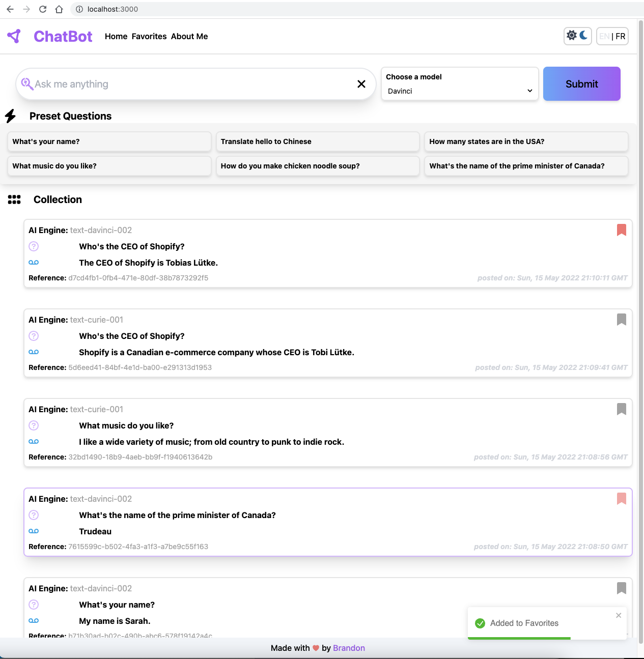Toggle dark mode with the moon icon
644x659 pixels.
[583, 36]
